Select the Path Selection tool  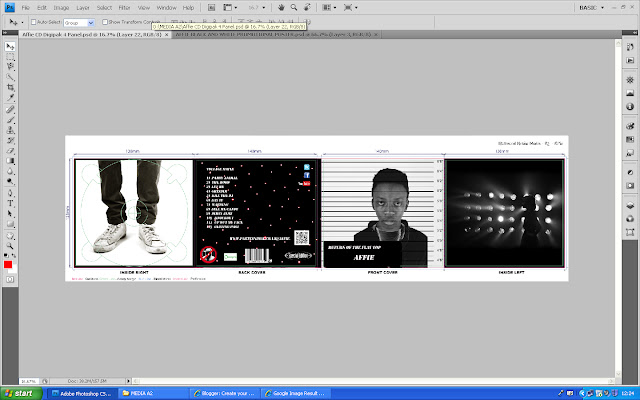[10, 213]
